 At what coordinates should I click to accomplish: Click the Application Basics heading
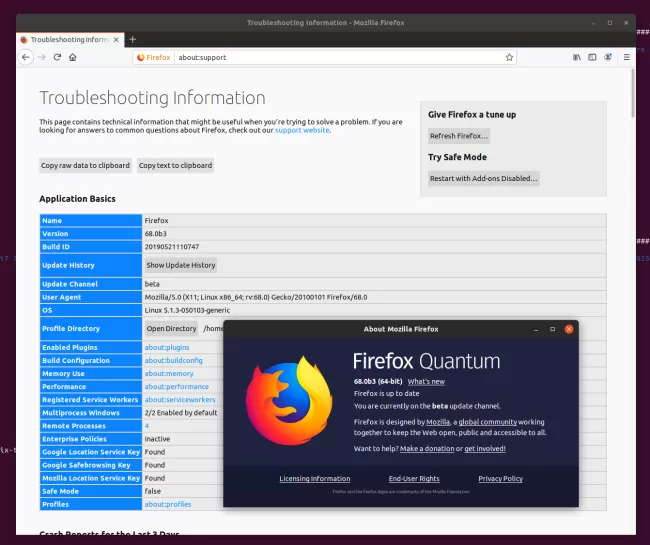click(78, 199)
